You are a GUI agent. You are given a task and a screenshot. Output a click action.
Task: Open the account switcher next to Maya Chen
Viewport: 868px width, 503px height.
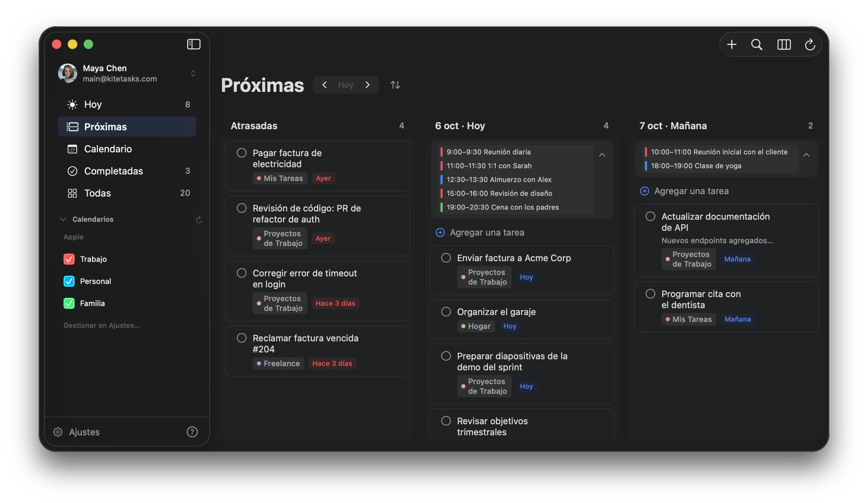click(193, 73)
